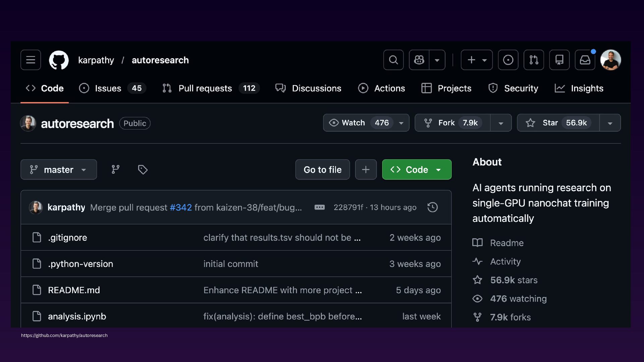Click the Go to file button
The height and width of the screenshot is (362, 644).
click(x=322, y=170)
